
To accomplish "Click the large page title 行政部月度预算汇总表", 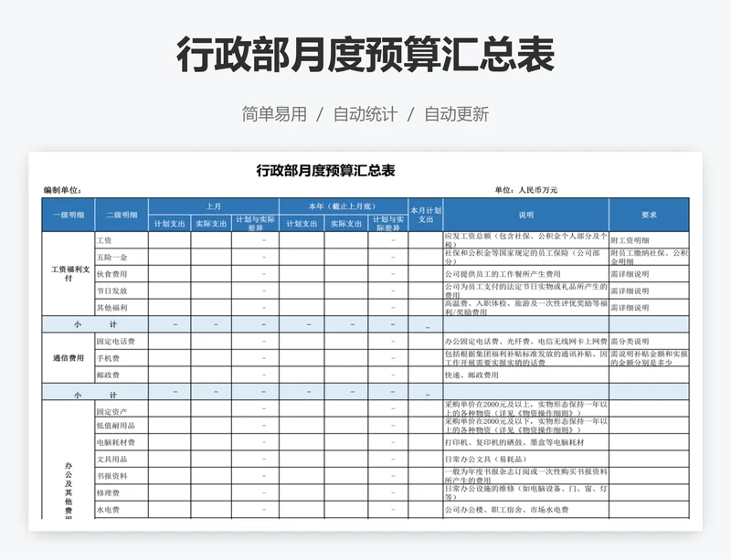I will [365, 55].
